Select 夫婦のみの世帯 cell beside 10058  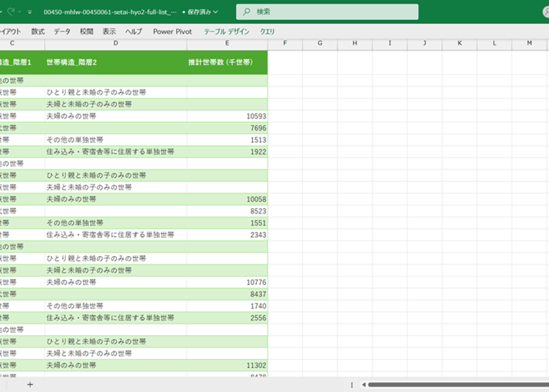click(x=116, y=199)
